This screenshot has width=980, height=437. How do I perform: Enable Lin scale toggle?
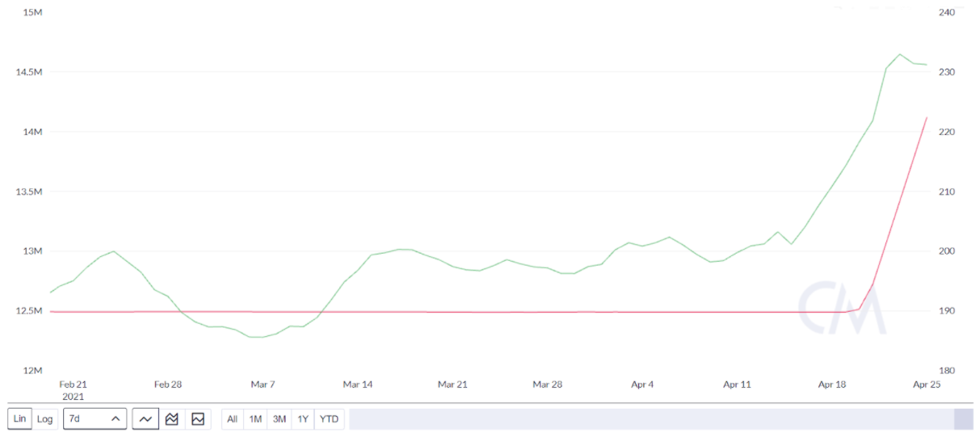click(20, 419)
